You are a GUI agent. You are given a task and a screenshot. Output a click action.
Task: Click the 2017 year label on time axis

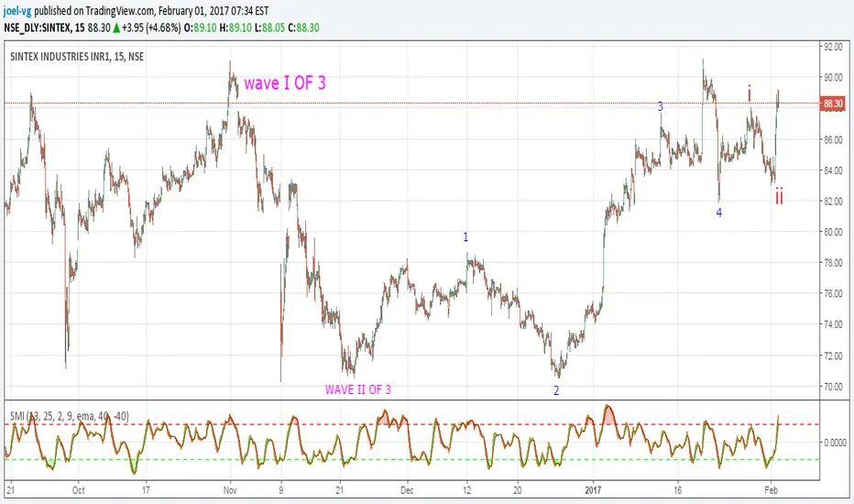(593, 490)
